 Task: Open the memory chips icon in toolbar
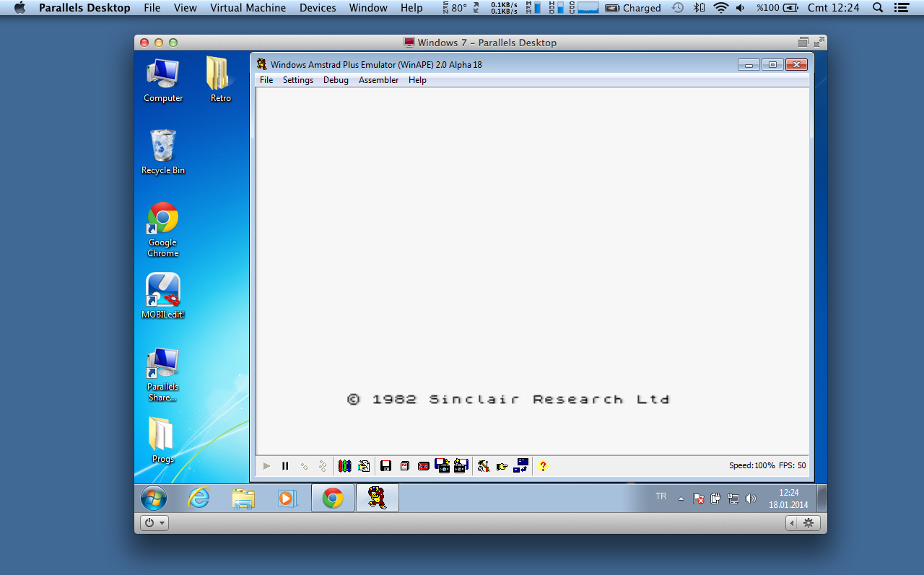tap(345, 466)
